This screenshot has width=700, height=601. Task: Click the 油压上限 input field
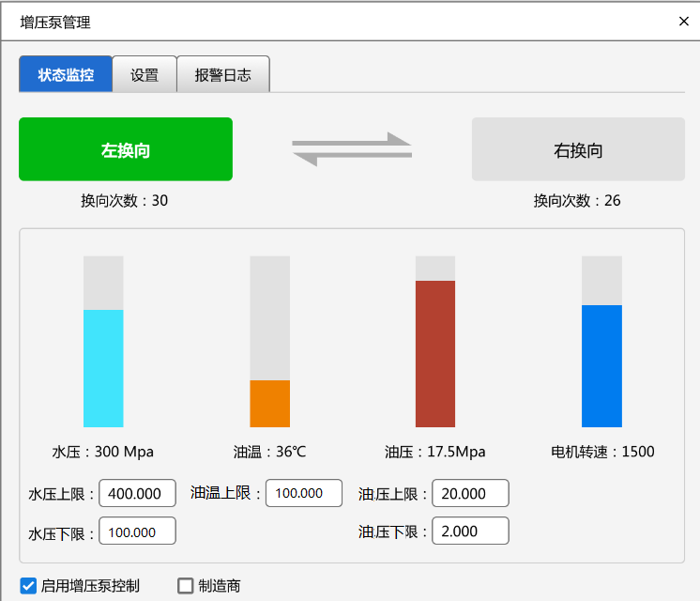click(471, 494)
